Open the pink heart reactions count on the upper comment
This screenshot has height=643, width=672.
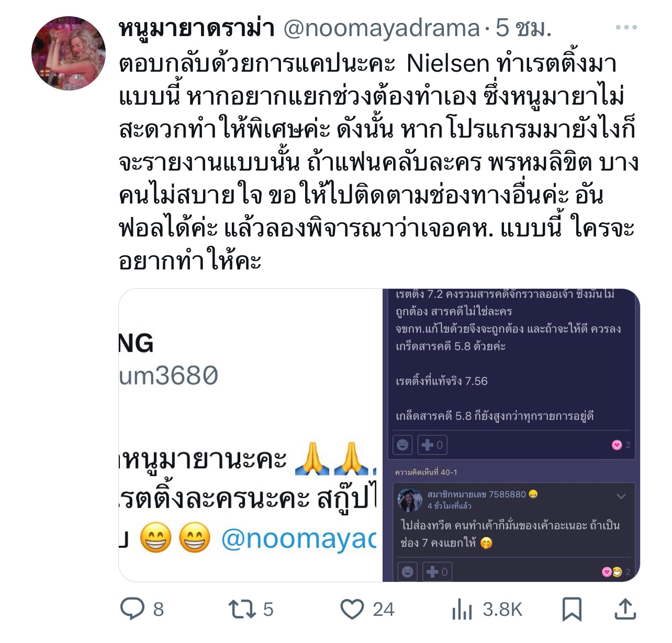coord(621,445)
